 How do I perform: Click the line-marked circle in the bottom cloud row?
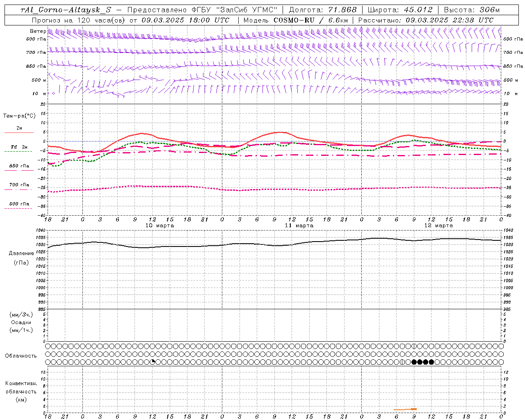(402, 362)
